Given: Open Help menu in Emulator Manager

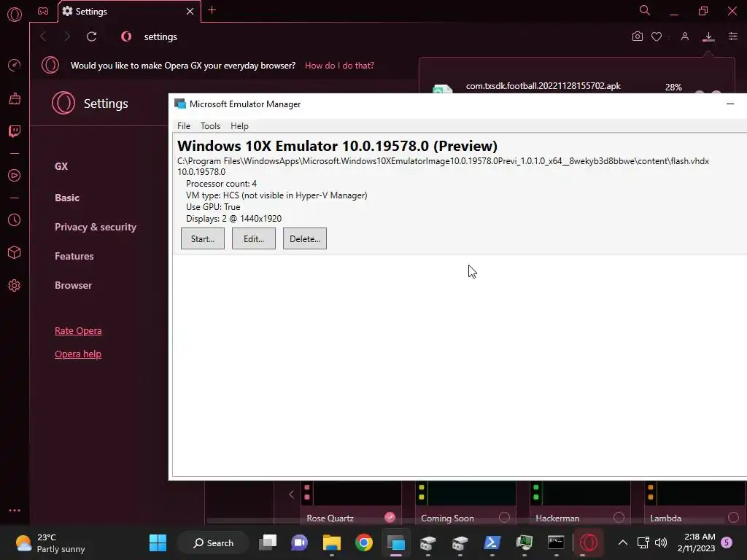Looking at the screenshot, I should [239, 125].
